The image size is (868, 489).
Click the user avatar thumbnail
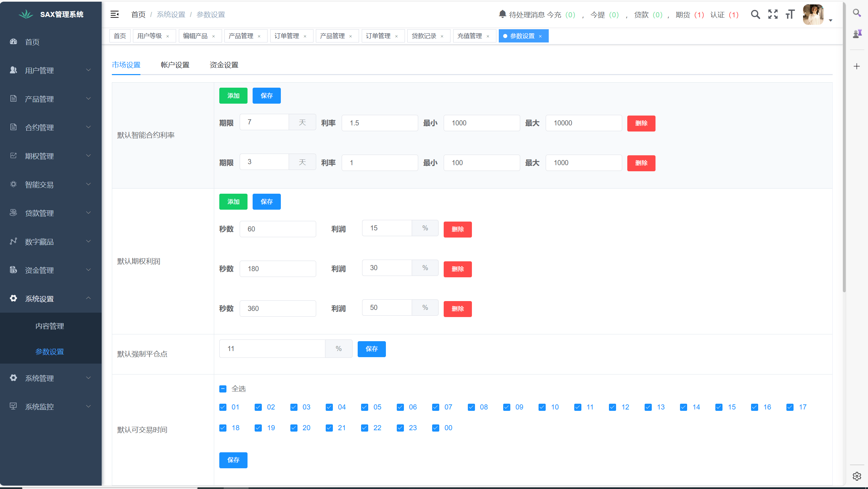tap(813, 15)
